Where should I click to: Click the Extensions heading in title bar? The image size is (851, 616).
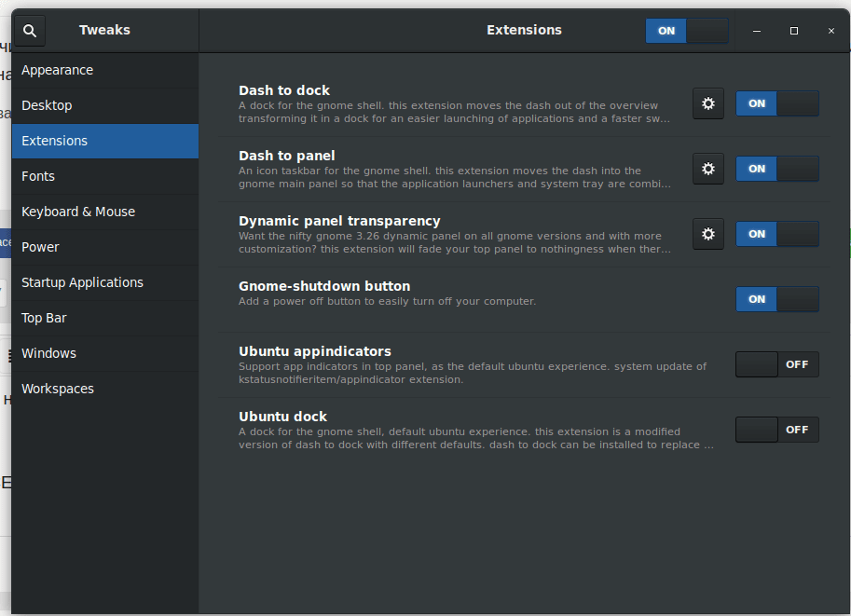coord(524,30)
